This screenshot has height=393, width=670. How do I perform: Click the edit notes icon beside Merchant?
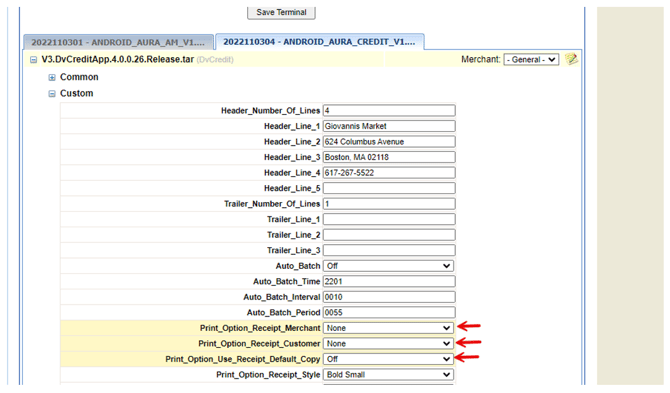tap(571, 59)
